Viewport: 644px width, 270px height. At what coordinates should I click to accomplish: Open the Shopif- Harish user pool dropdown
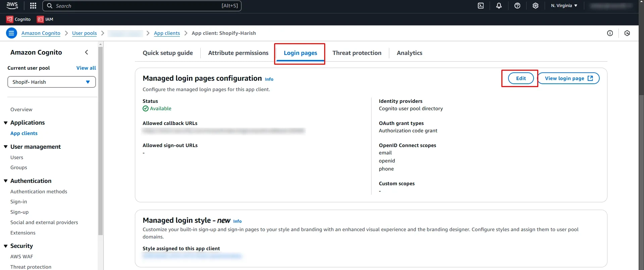tap(52, 82)
